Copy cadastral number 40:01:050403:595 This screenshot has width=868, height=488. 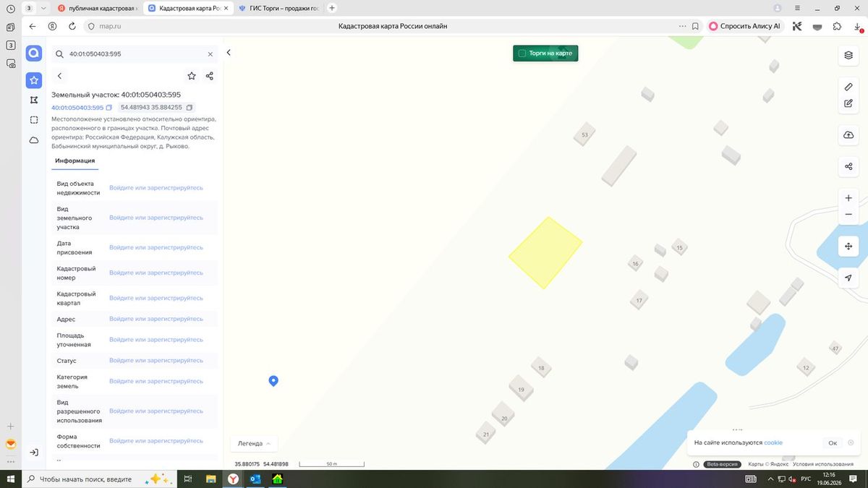click(109, 108)
